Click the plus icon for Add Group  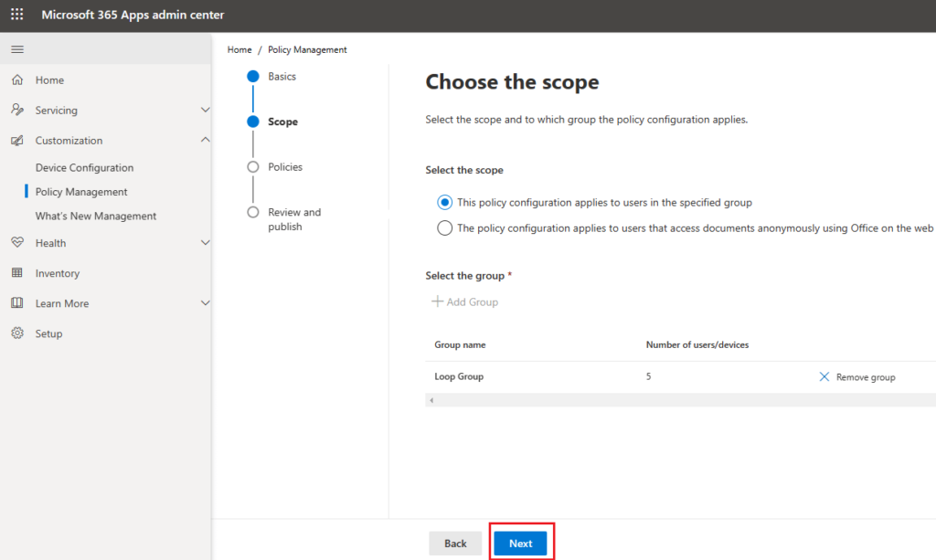click(437, 301)
